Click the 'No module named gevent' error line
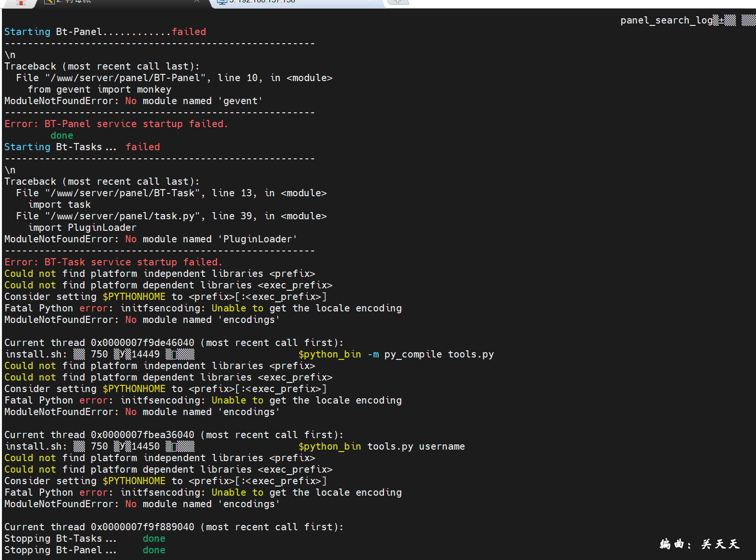This screenshot has height=560, width=756. click(x=133, y=101)
